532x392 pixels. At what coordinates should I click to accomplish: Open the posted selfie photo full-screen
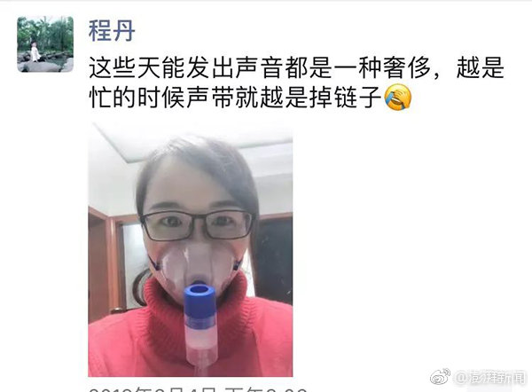(x=191, y=249)
